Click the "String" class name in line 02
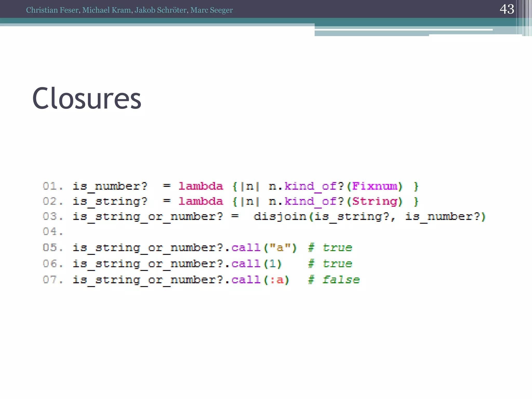 coord(375,202)
